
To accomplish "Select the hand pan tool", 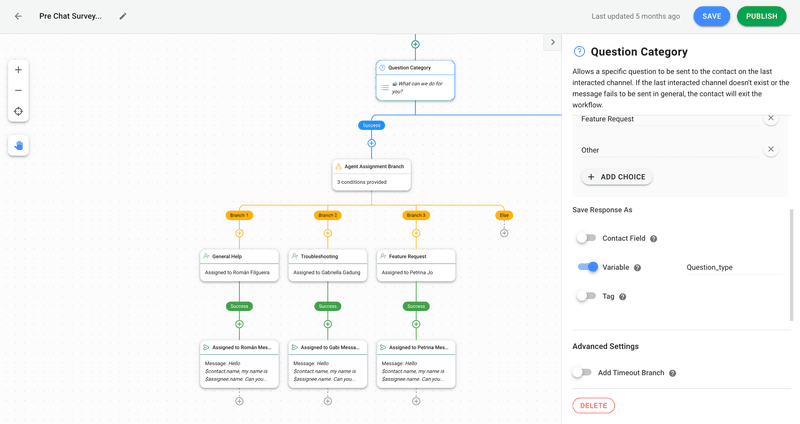I will 18,145.
